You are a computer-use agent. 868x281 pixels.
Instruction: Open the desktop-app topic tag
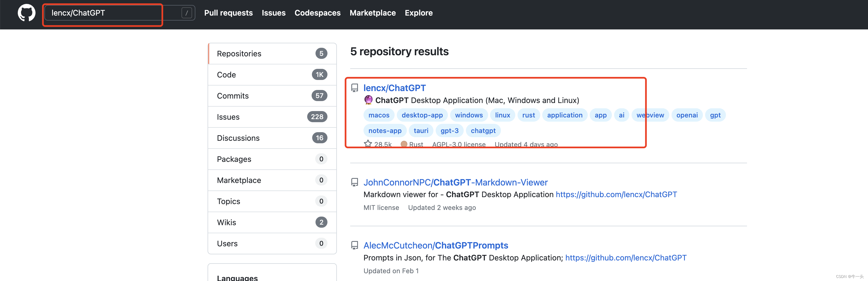pyautogui.click(x=422, y=115)
